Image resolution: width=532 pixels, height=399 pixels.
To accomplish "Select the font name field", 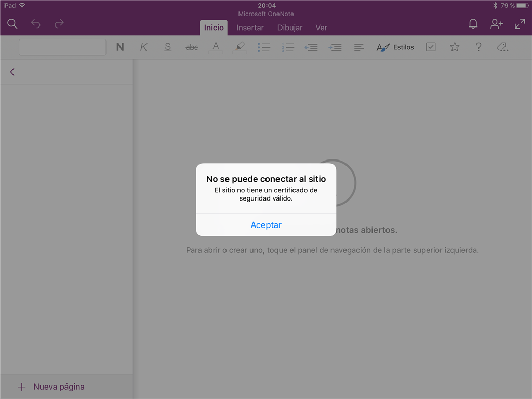I will point(51,47).
